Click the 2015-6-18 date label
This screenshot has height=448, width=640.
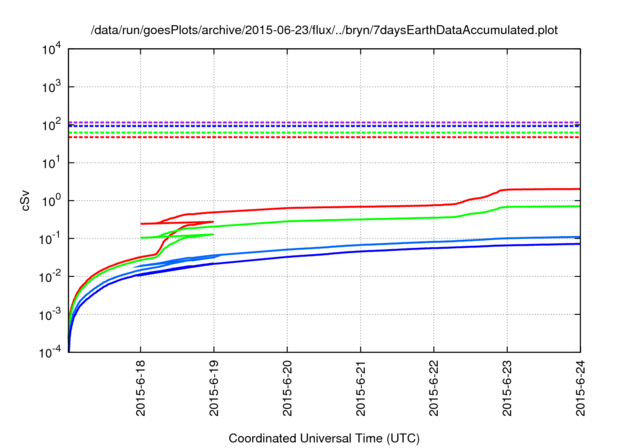pyautogui.click(x=141, y=388)
